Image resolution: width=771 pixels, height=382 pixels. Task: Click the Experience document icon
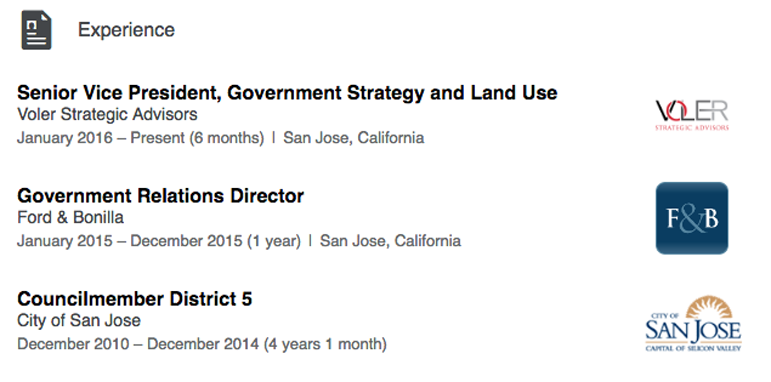click(x=36, y=30)
